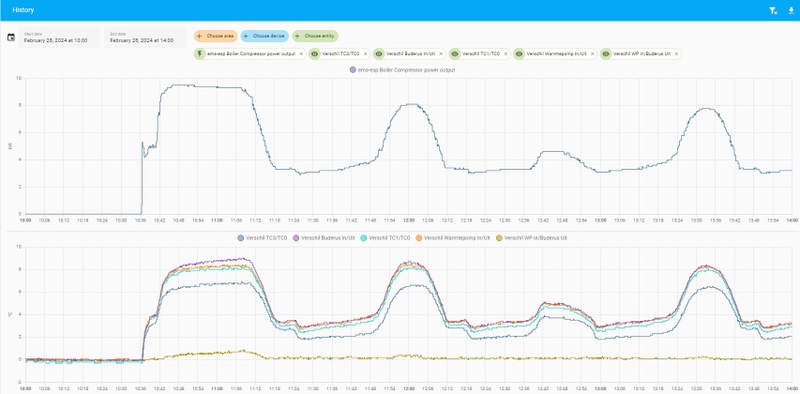Viewport: 800px width, 394px height.
Task: Remove the Boiler Compressor power output chip
Action: (301, 54)
